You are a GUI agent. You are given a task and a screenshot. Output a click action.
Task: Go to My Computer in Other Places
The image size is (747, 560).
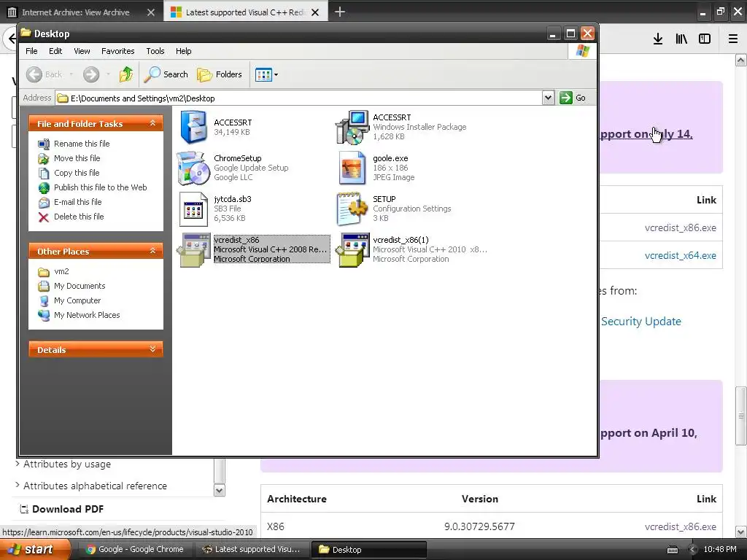(77, 300)
